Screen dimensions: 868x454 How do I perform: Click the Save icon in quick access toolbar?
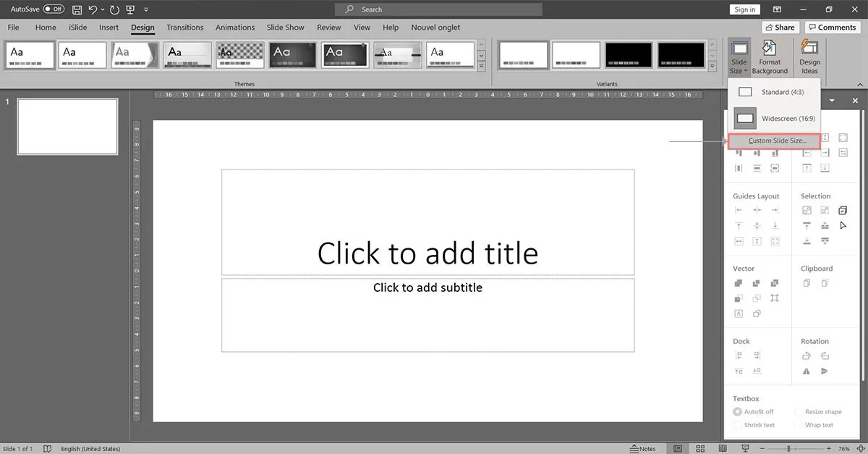tap(77, 9)
